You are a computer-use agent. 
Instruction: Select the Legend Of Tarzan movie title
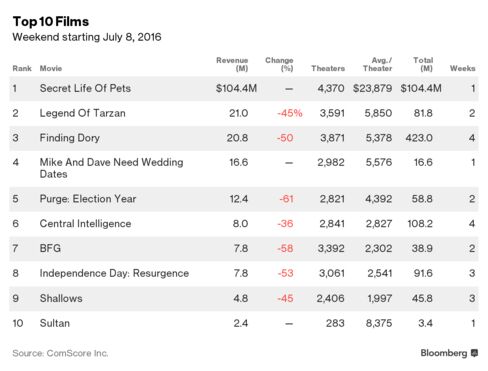click(x=83, y=113)
